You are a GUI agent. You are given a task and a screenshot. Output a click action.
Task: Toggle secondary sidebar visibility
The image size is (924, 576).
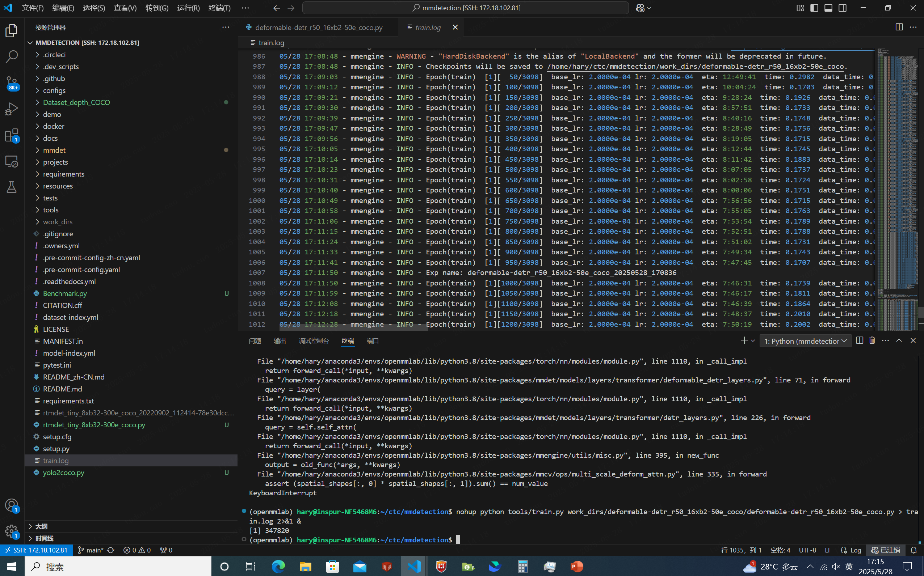pos(843,8)
